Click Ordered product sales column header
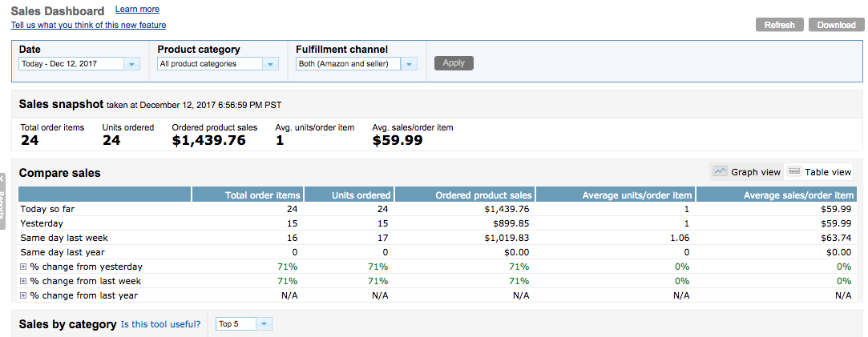Screen dimensions: 868x337 point(465,195)
